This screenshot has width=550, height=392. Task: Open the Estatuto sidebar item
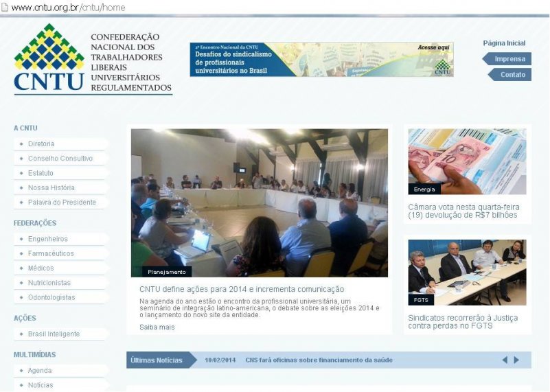pos(41,173)
